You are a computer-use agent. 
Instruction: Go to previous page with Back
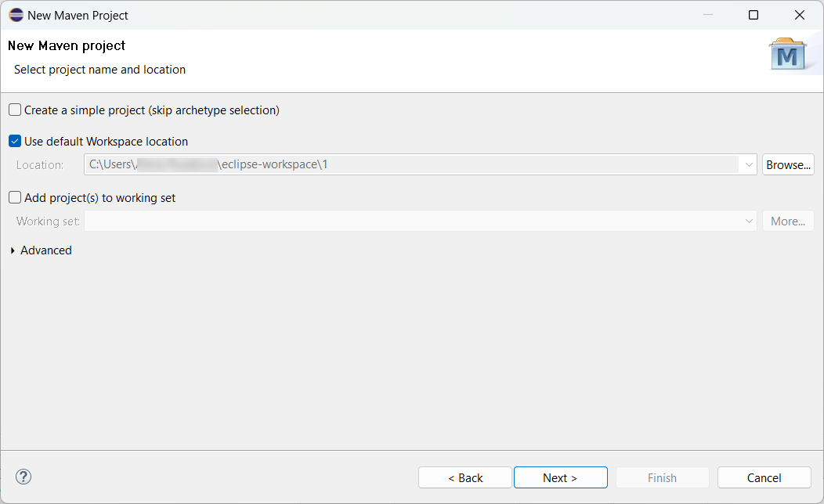point(465,477)
